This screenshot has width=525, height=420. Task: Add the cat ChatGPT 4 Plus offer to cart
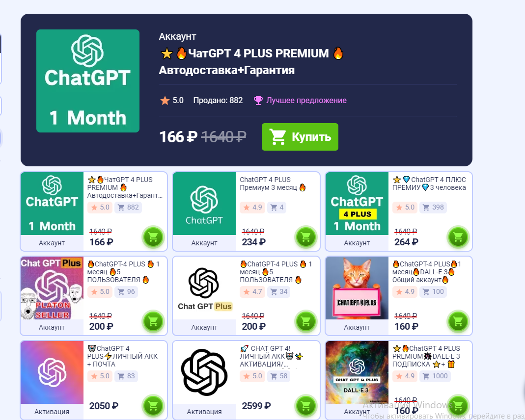458,321
